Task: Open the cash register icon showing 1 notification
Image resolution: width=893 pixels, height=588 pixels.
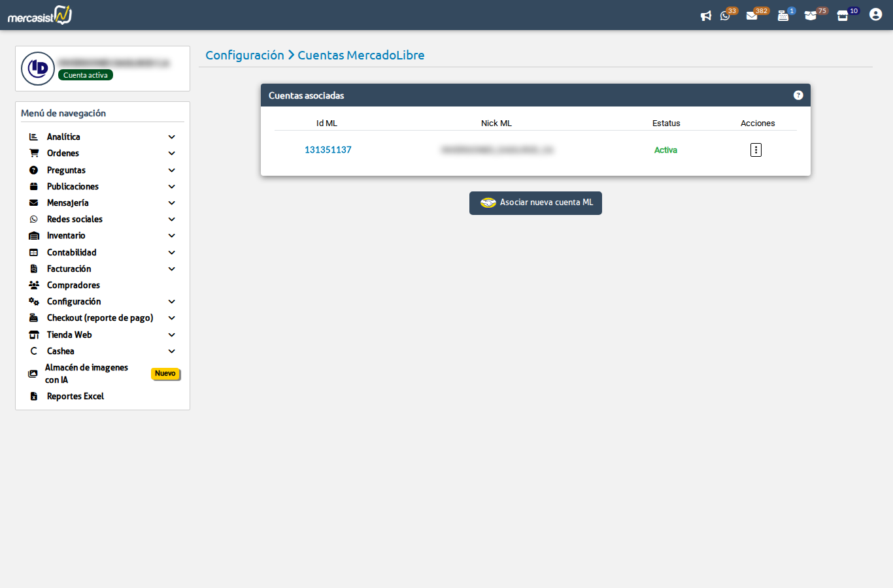Action: [783, 16]
